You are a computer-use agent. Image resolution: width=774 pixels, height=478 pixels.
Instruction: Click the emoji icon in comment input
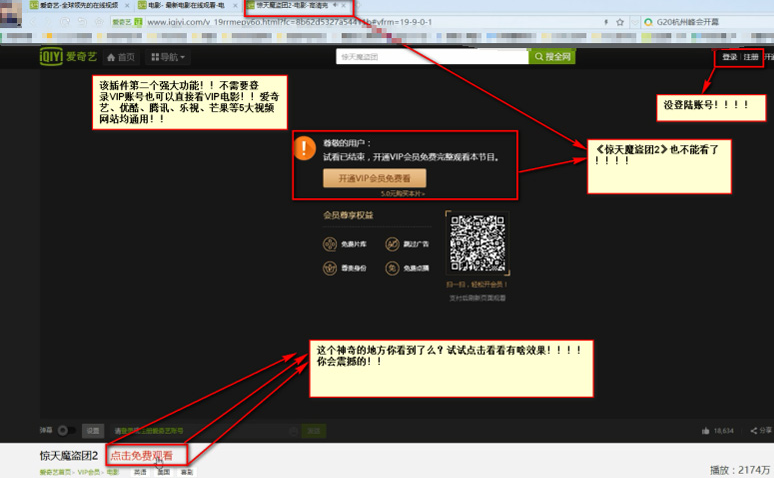point(293,431)
